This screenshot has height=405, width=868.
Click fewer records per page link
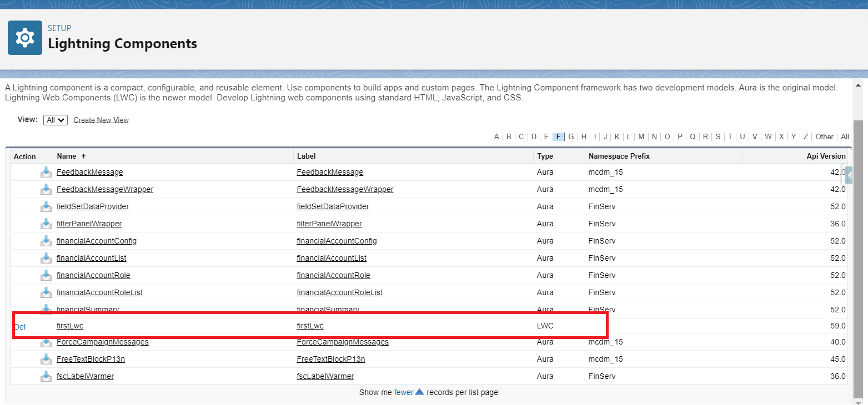coord(404,392)
